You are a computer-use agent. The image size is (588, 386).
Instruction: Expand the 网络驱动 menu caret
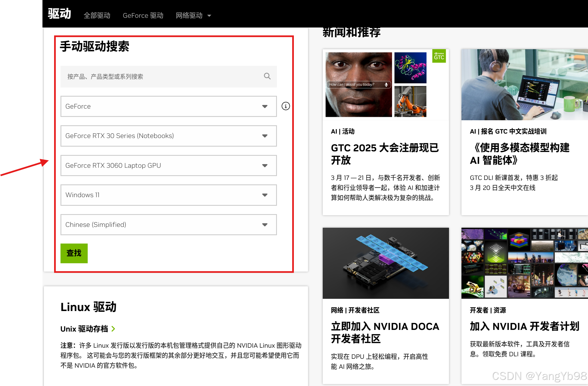tap(209, 16)
